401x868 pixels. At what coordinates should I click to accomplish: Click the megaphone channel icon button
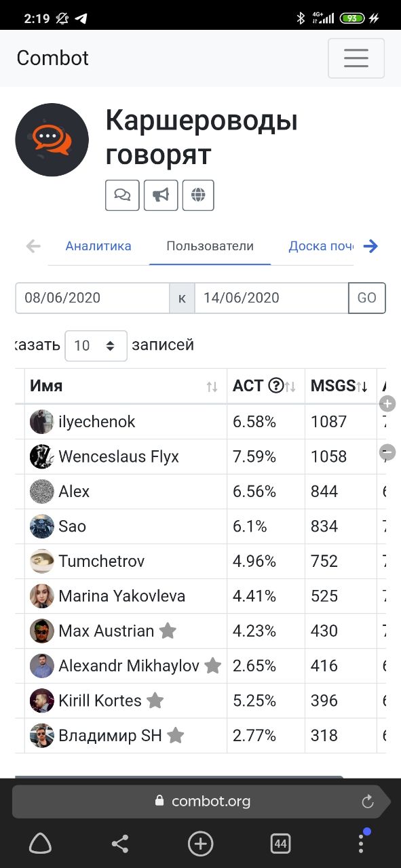click(161, 195)
